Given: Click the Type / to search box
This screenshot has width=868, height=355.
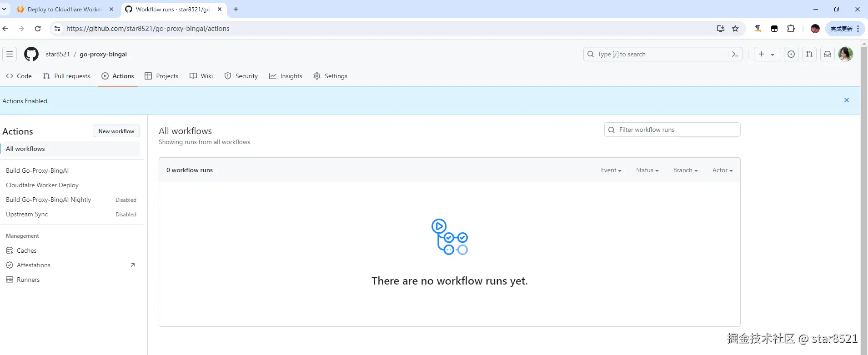Looking at the screenshot, I should pyautogui.click(x=656, y=54).
